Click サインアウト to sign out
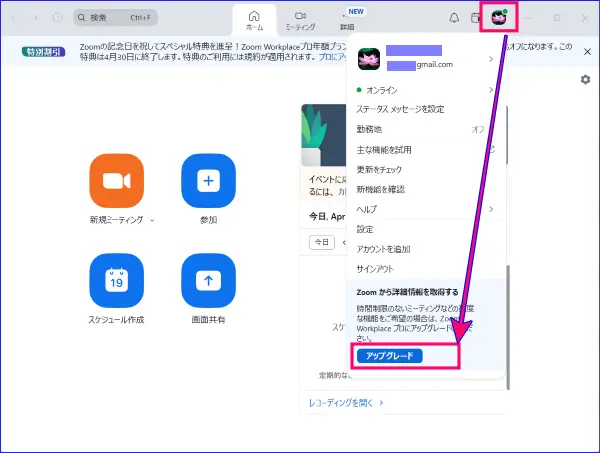Viewport: 600px width, 453px height. [375, 269]
